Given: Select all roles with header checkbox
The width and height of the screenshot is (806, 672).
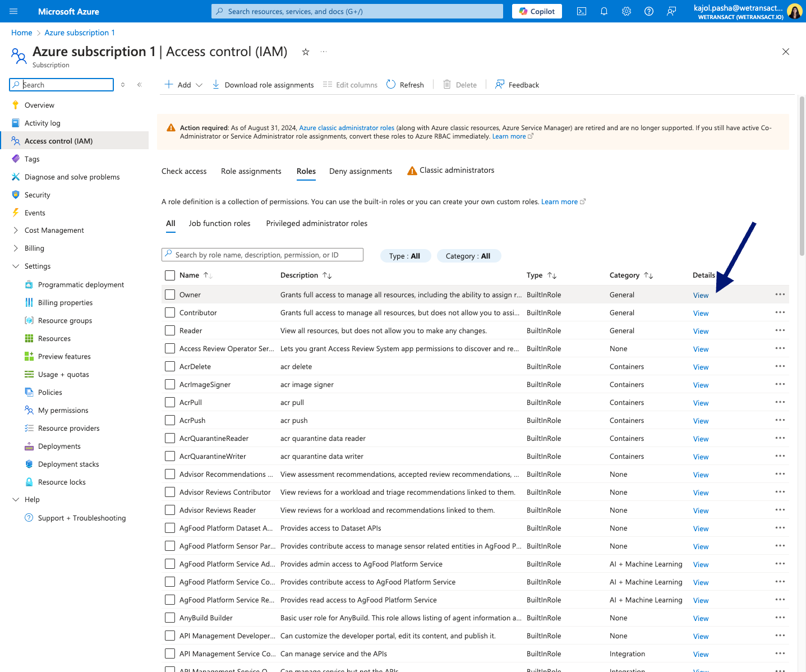Looking at the screenshot, I should [170, 275].
